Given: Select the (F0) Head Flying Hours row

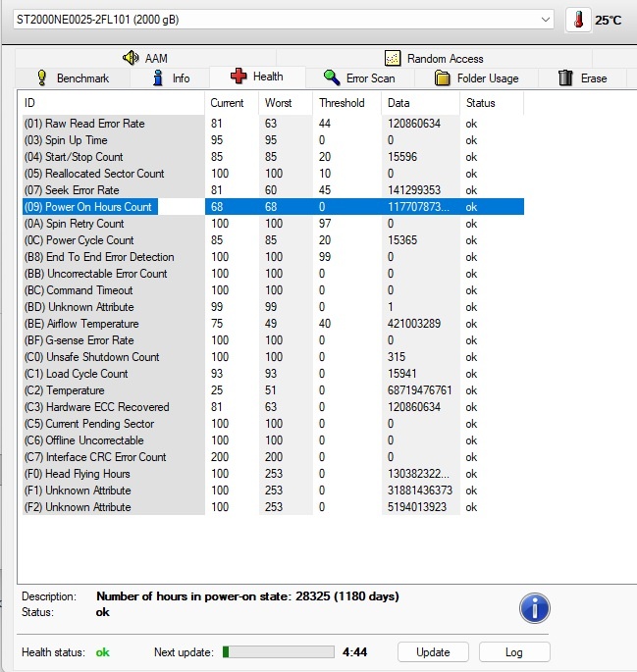Looking at the screenshot, I should click(x=273, y=474).
